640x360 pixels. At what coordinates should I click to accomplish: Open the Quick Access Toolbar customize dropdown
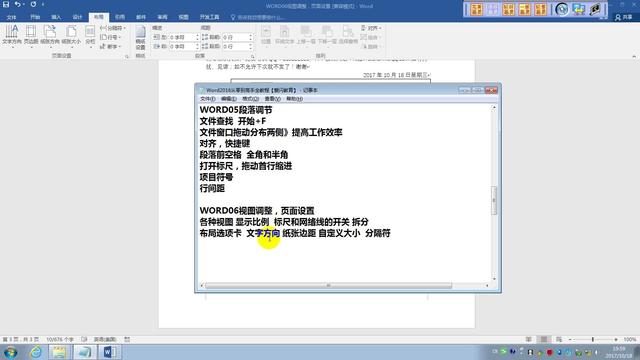tap(43, 4)
